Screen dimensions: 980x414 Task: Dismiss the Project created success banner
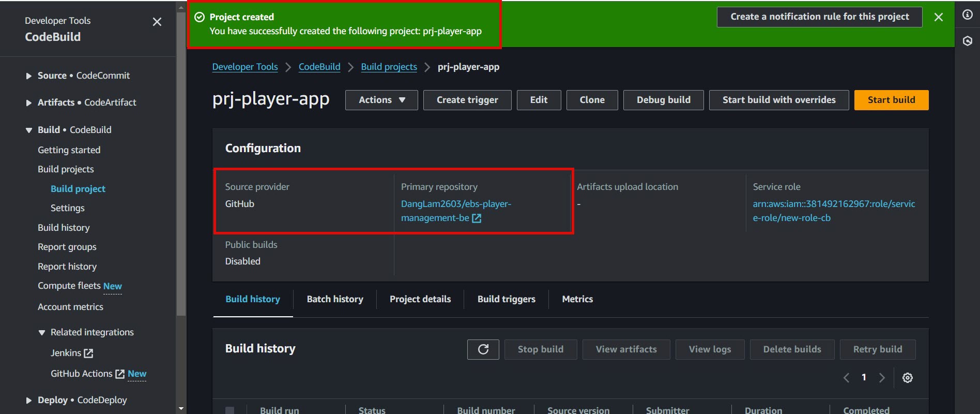click(939, 17)
